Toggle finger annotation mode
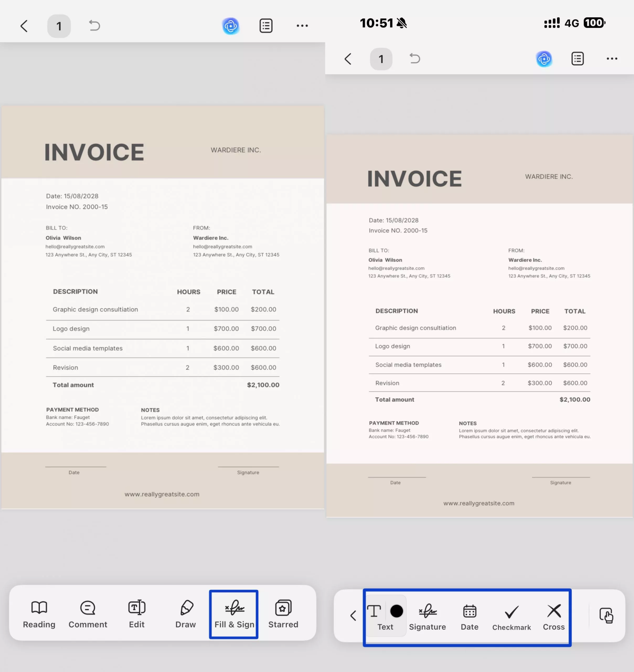This screenshot has height=672, width=634. pos(607,616)
